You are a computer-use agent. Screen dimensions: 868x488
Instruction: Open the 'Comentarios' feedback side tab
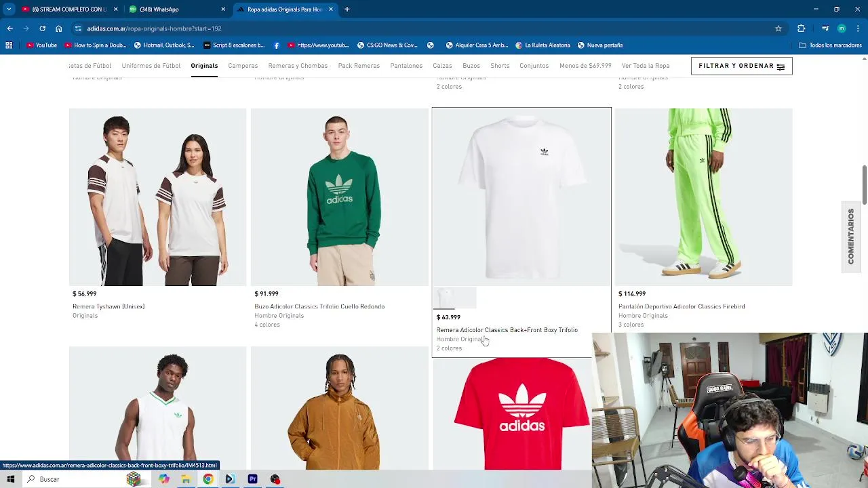[x=851, y=236]
